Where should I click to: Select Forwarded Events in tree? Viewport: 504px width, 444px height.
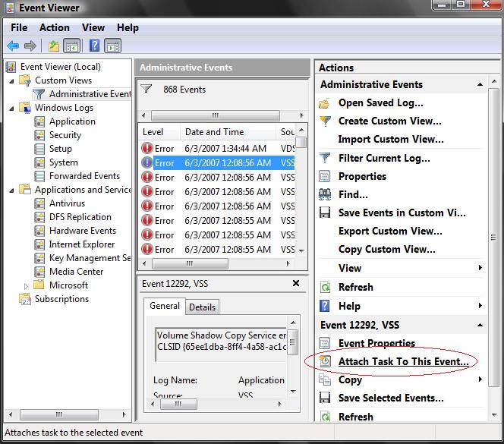coord(84,176)
